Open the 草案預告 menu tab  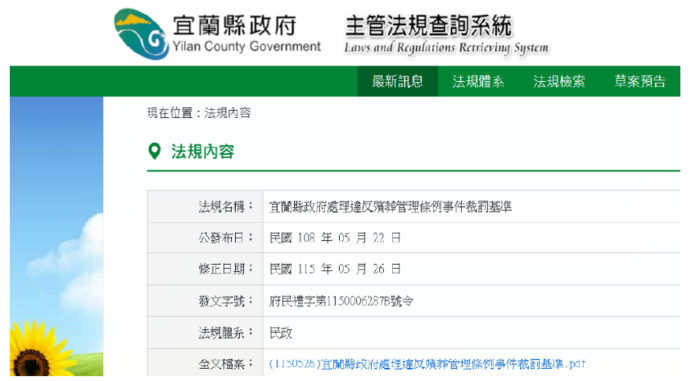tap(640, 81)
